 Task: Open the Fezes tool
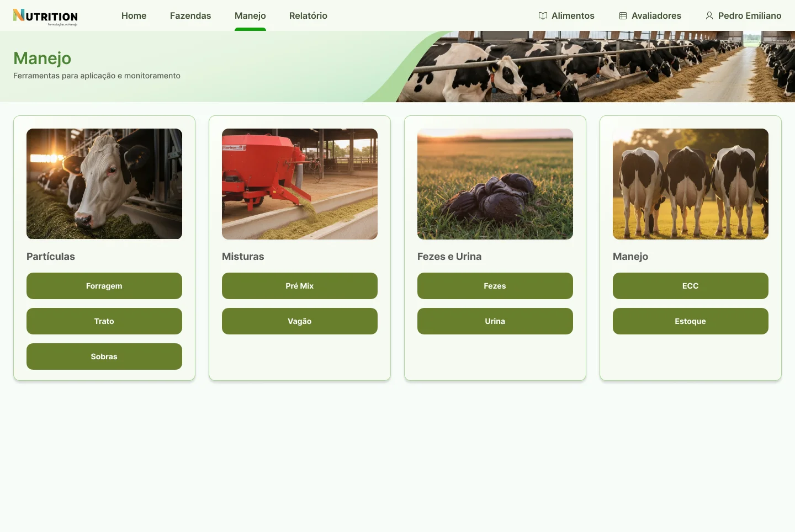tap(495, 286)
